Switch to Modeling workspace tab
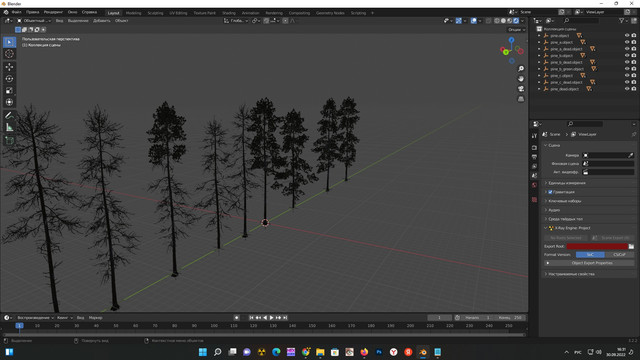 tap(133, 13)
